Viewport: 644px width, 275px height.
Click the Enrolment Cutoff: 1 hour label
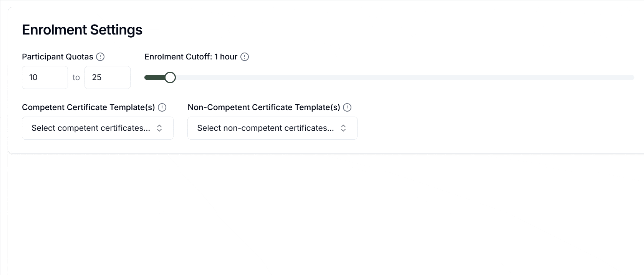click(x=191, y=57)
